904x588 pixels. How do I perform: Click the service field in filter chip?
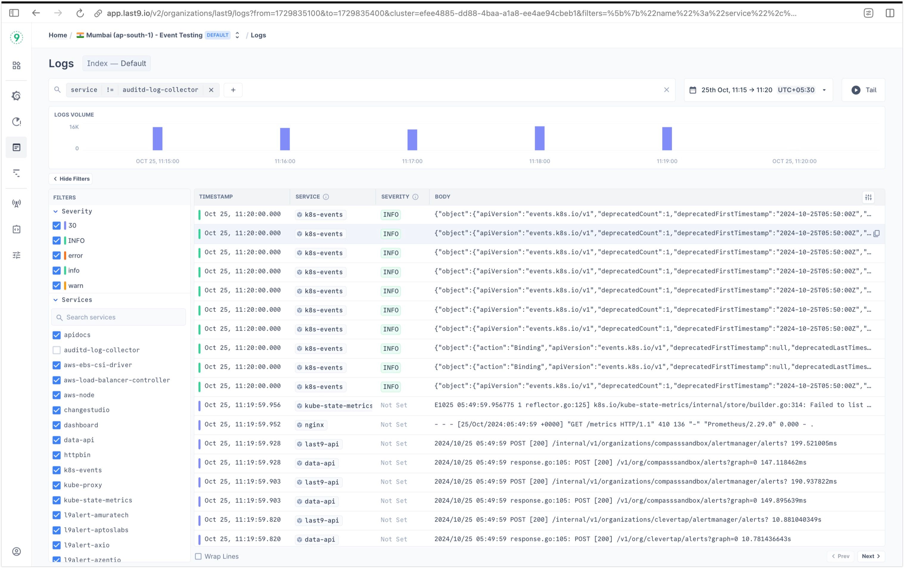[84, 90]
